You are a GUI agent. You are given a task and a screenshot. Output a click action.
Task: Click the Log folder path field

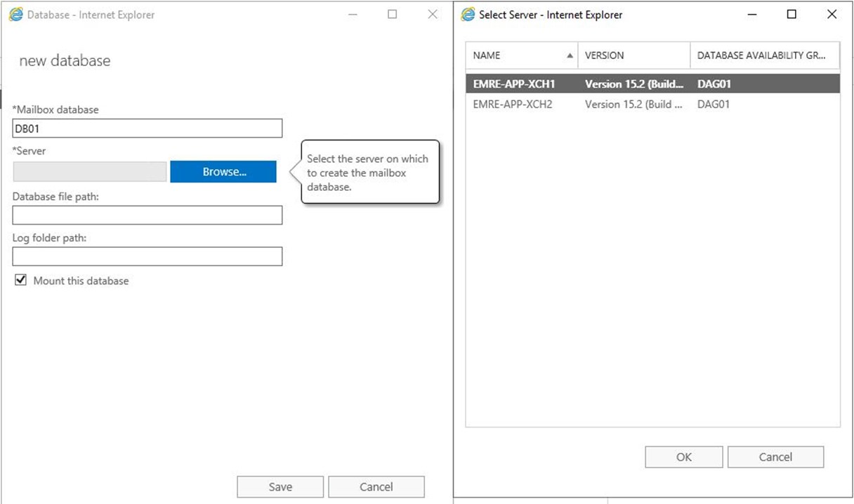pos(147,256)
